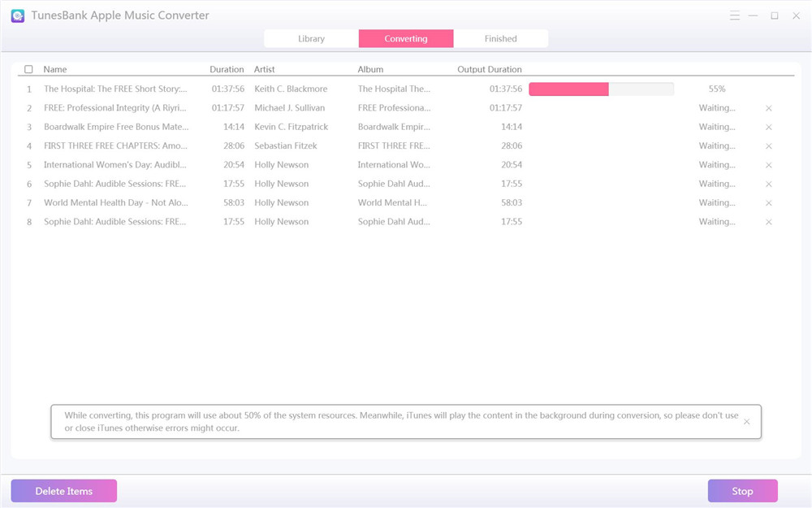Click album The Hospital The...

[x=394, y=89]
